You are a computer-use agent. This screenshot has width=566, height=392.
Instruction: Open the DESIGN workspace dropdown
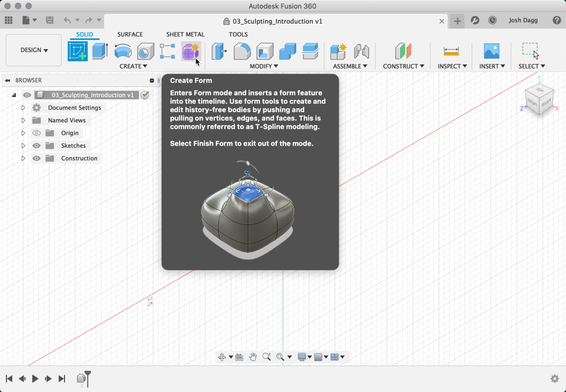click(x=34, y=50)
